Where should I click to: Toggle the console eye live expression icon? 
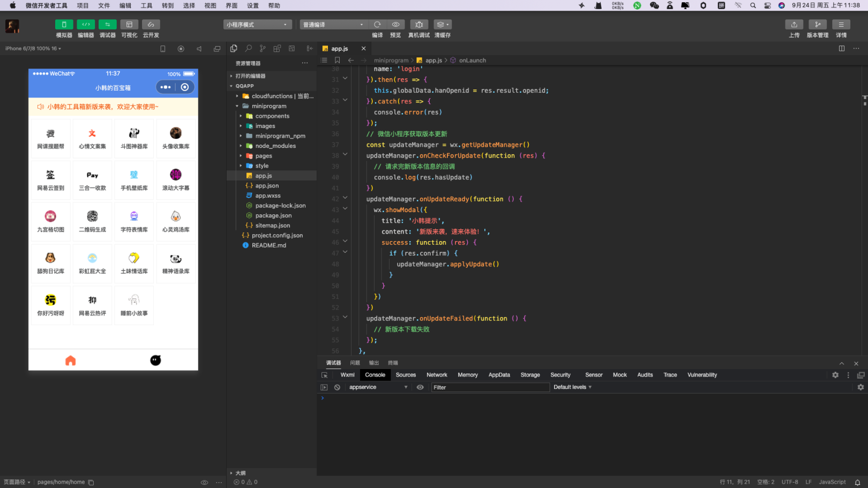(420, 387)
